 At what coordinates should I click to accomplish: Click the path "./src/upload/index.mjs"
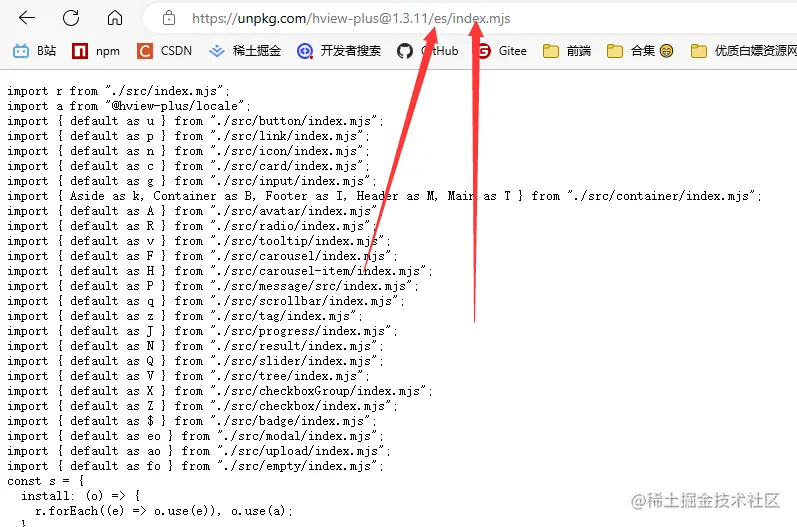coord(301,451)
